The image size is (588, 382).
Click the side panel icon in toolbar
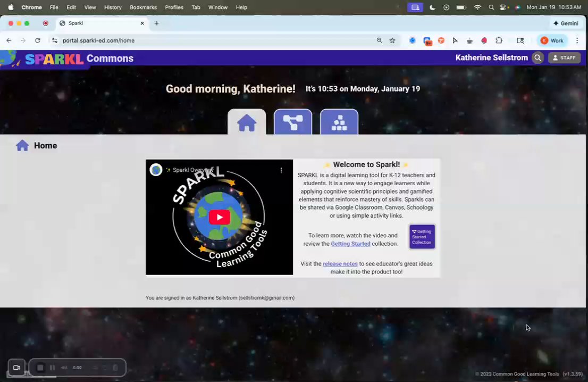click(x=520, y=40)
